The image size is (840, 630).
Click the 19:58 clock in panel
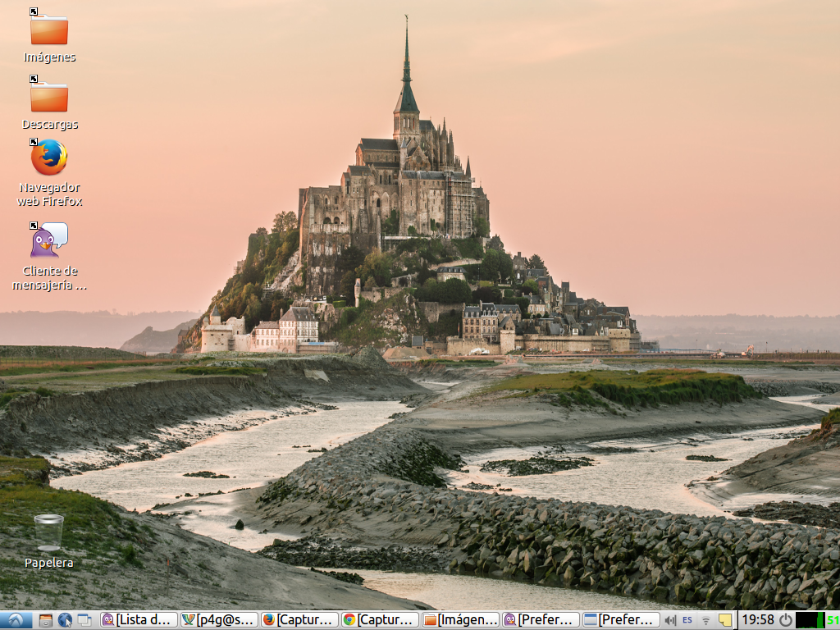757,620
